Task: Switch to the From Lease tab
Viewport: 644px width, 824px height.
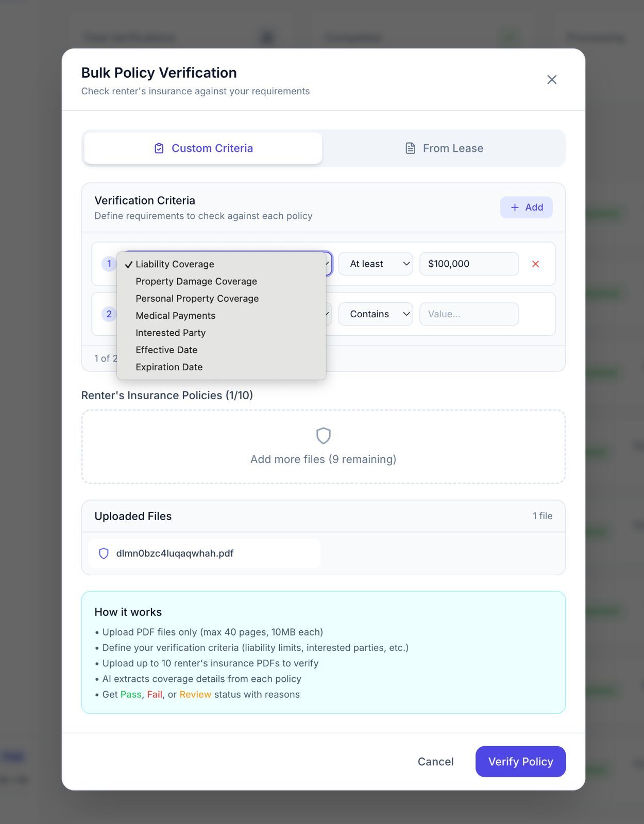Action: click(444, 148)
